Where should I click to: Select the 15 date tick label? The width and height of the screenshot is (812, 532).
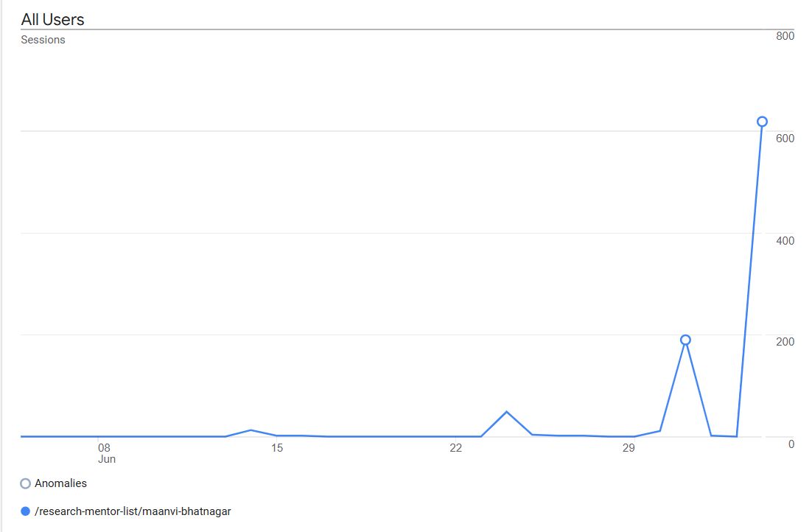pyautogui.click(x=276, y=447)
